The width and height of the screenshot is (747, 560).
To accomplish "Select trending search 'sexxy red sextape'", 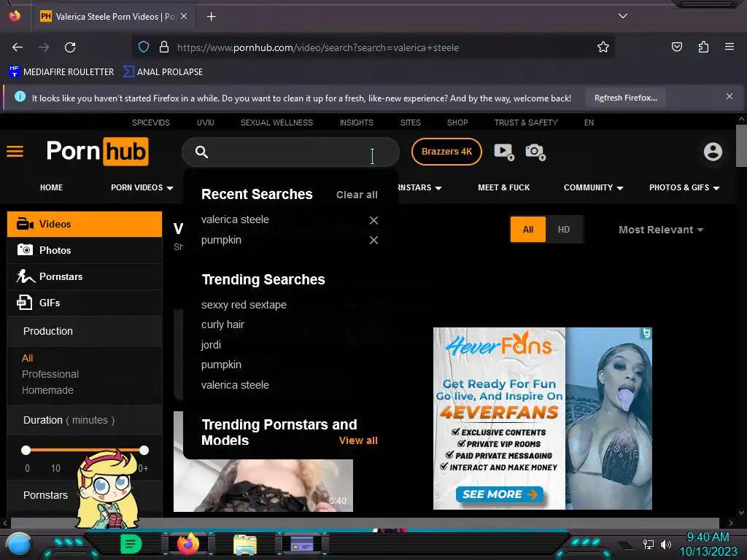I will (244, 305).
